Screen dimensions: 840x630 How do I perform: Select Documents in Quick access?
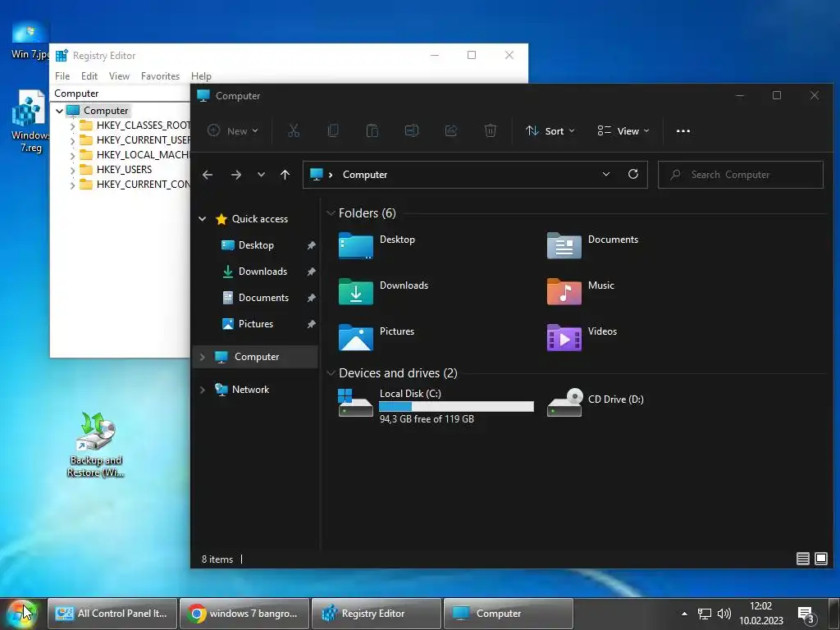tap(263, 297)
